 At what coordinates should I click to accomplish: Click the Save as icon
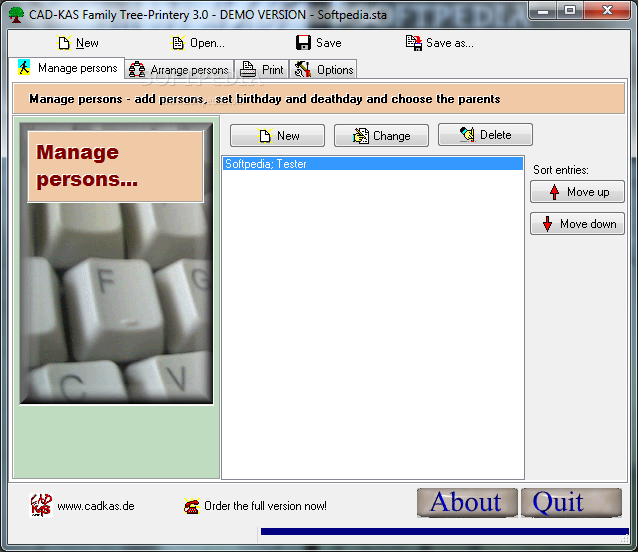click(414, 43)
